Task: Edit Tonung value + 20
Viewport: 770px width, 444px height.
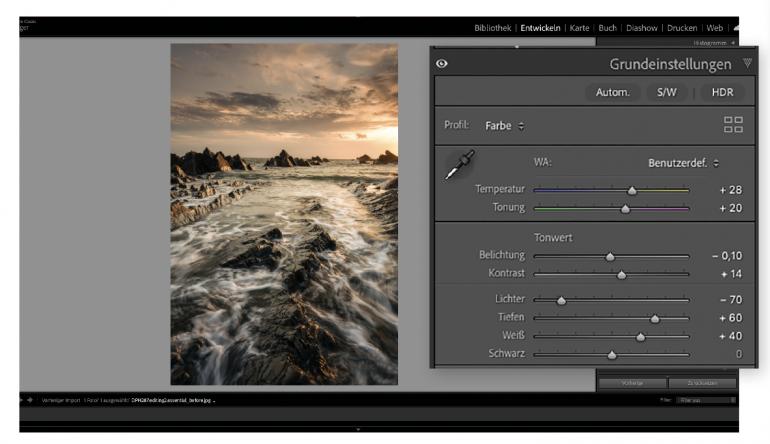Action: (x=731, y=208)
